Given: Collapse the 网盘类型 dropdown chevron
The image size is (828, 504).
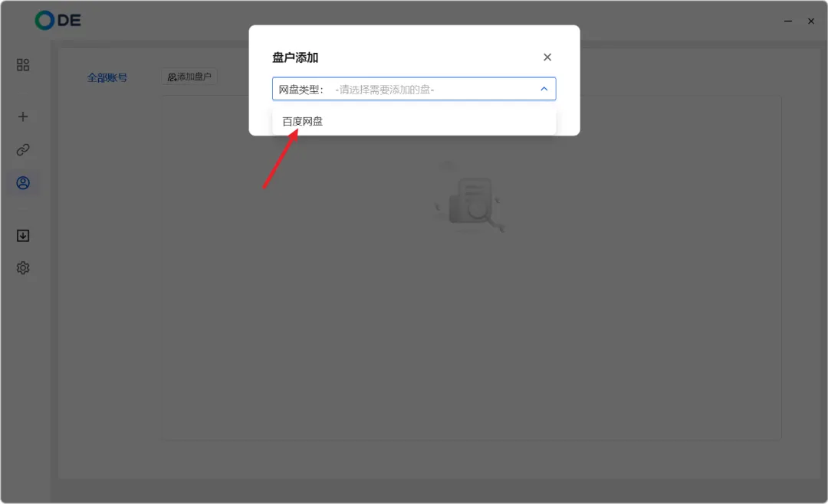Looking at the screenshot, I should point(544,89).
